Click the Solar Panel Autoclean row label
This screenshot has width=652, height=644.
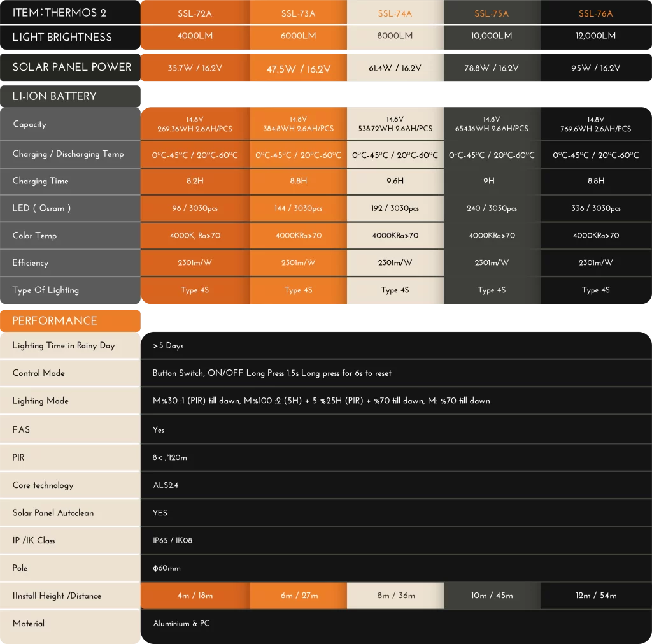[54, 513]
